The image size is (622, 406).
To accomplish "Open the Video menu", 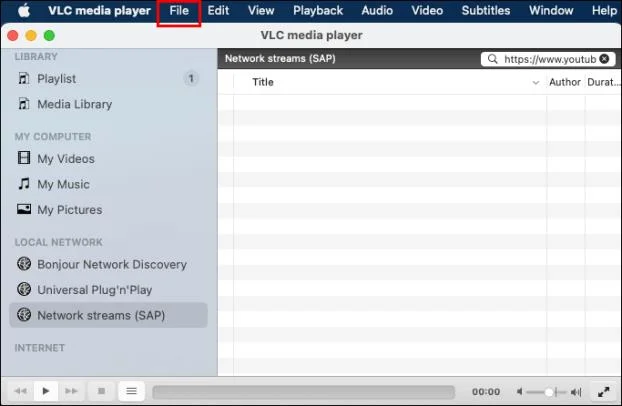I will pyautogui.click(x=427, y=10).
